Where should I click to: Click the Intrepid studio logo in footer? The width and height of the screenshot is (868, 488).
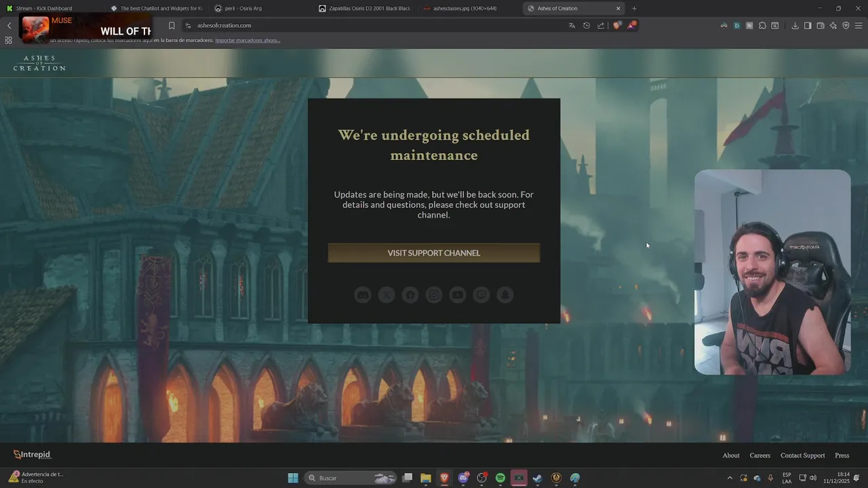tap(32, 455)
